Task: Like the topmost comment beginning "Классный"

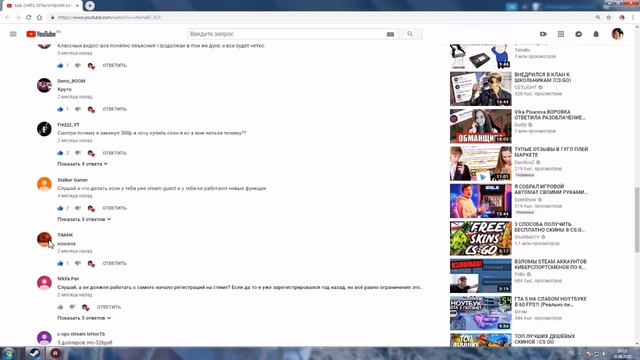Action: click(x=60, y=65)
